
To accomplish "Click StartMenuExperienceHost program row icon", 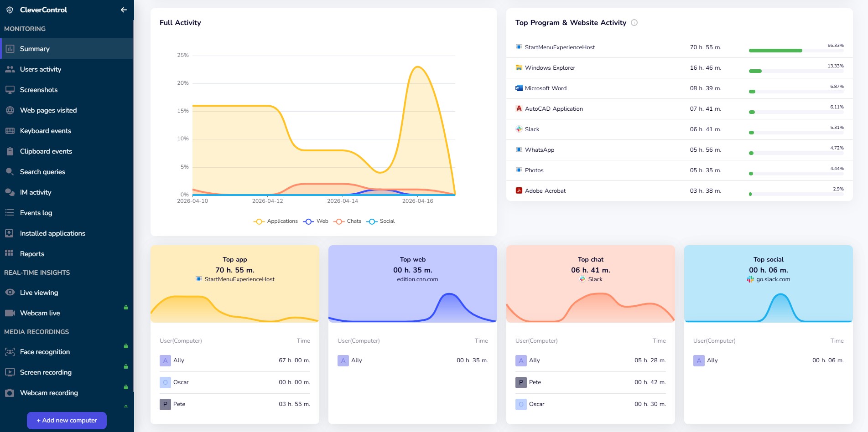I will pos(519,47).
